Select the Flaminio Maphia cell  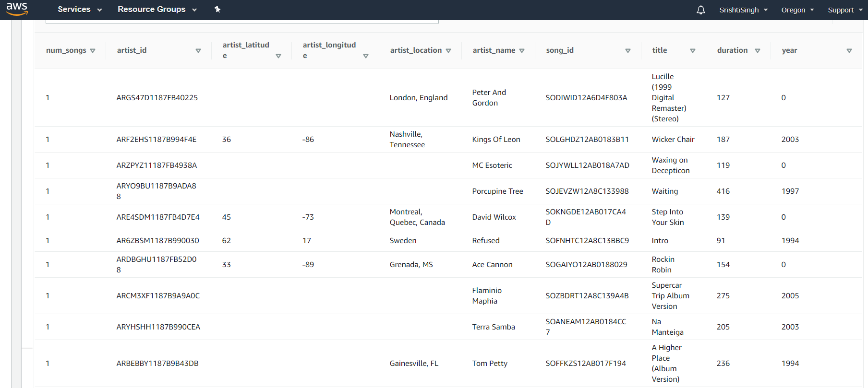click(487, 296)
